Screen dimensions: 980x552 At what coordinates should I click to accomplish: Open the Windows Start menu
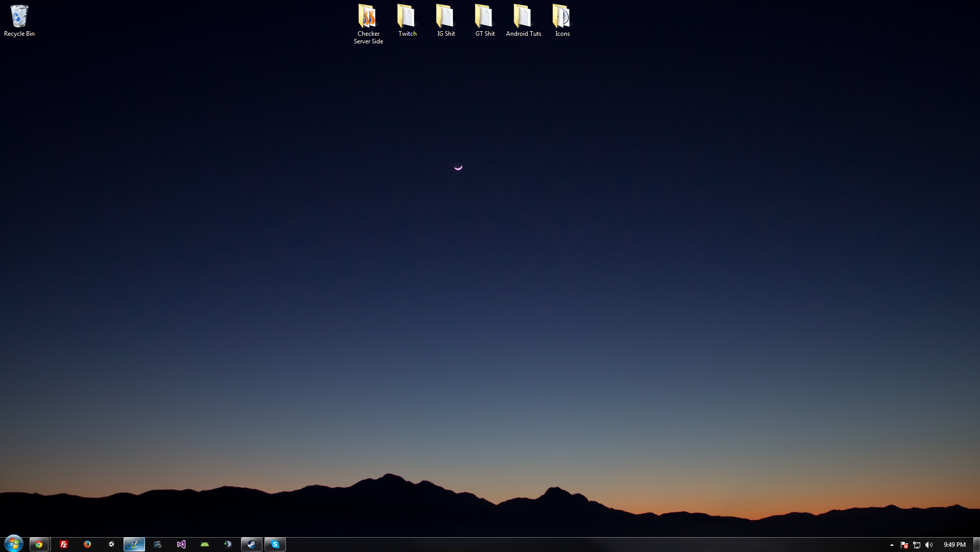13,544
